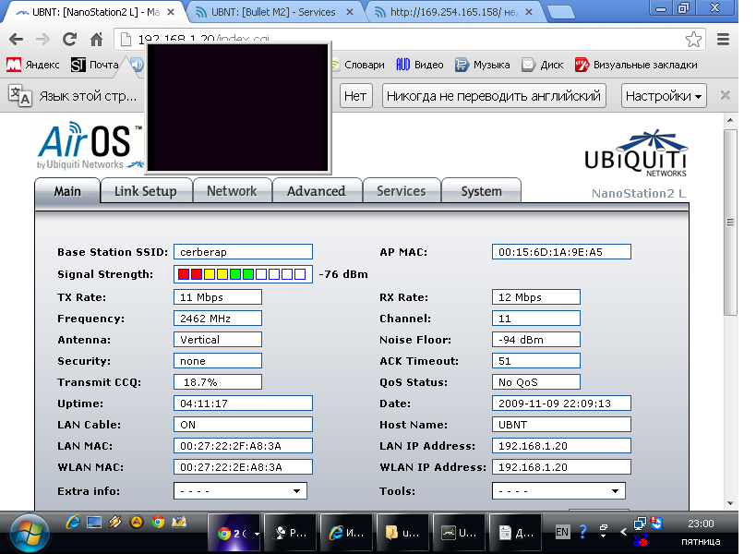This screenshot has height=554, width=756.
Task: Click the Show Desktop quick launch icon
Action: click(94, 522)
